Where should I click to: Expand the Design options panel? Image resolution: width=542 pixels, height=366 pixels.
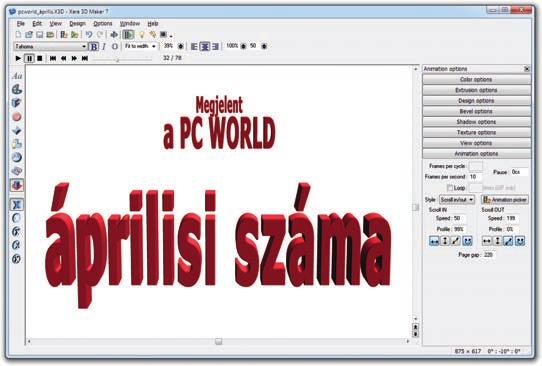[x=476, y=101]
